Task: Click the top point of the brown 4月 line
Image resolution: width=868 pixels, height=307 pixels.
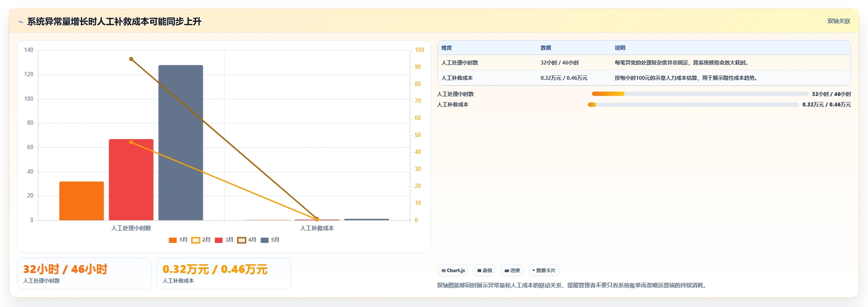Action: coord(131,59)
